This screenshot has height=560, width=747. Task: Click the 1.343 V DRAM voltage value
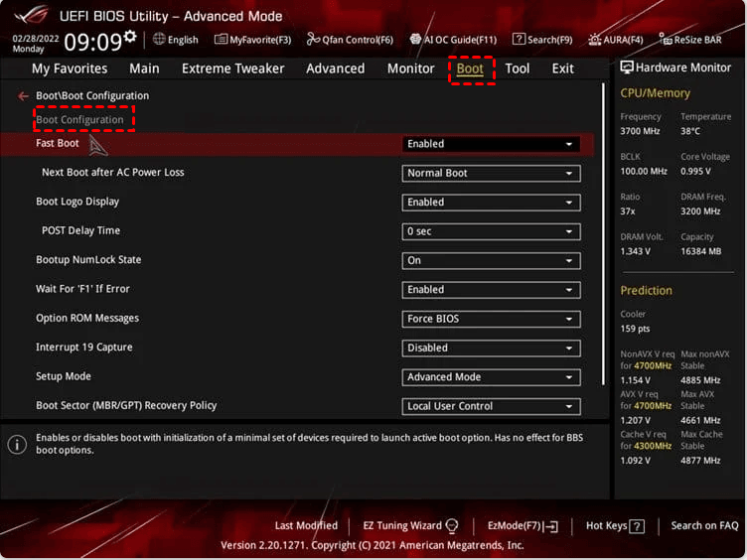coord(635,251)
